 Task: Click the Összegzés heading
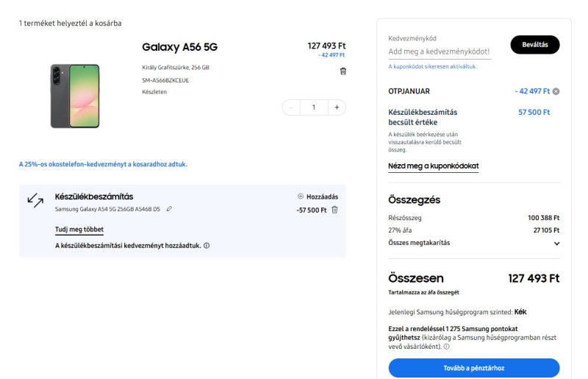[x=414, y=200]
